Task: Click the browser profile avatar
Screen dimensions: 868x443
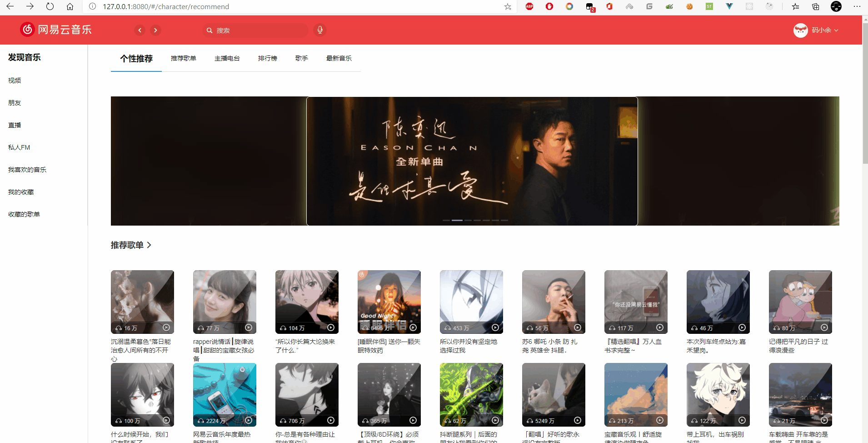Action: [836, 6]
